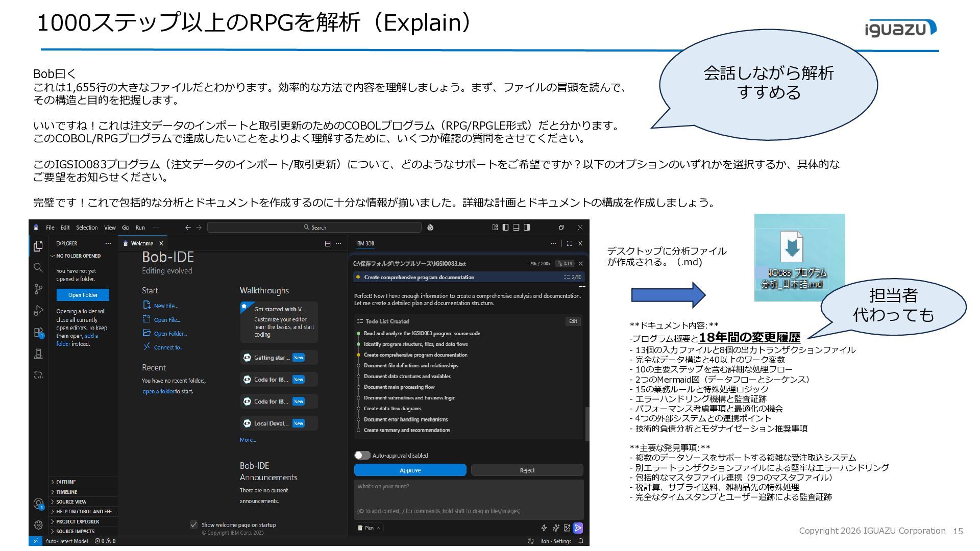Open editor More Actions ellipsis
980x551 pixels.
tap(338, 243)
